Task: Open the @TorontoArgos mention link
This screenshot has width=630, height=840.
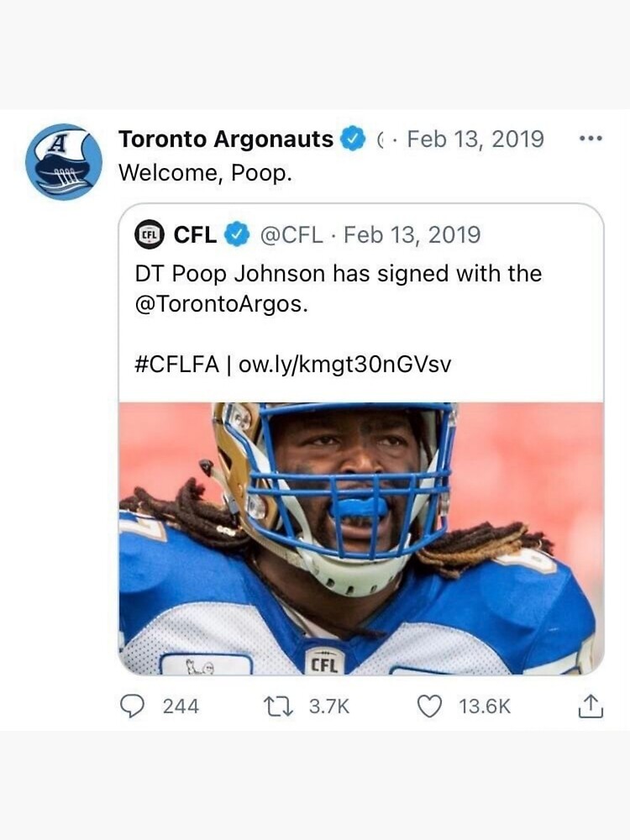Action: click(220, 303)
